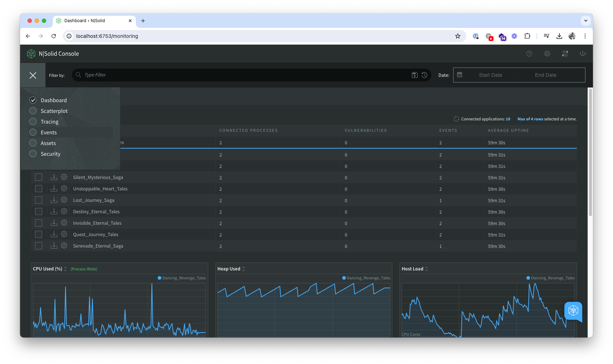Open the Heap Used metric selector
The width and height of the screenshot is (613, 364).
pos(244,269)
